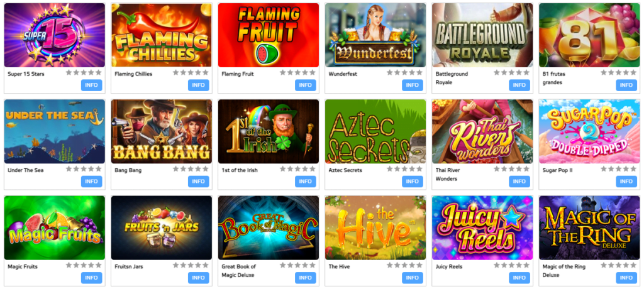Launch the Juicy Reels game image
This screenshot has height=289, width=644.
(x=482, y=228)
